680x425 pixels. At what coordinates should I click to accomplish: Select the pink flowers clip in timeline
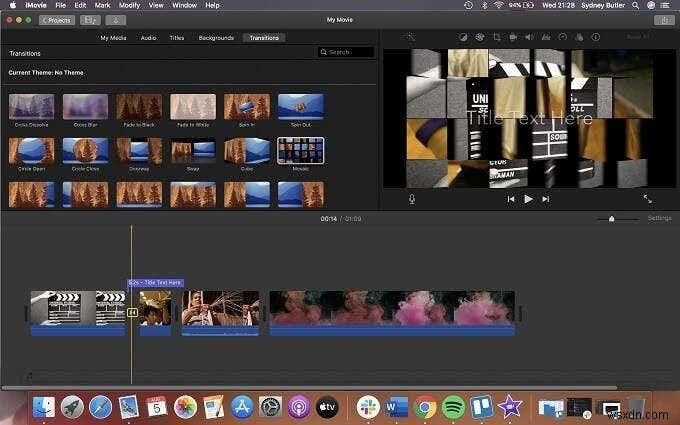pos(392,313)
